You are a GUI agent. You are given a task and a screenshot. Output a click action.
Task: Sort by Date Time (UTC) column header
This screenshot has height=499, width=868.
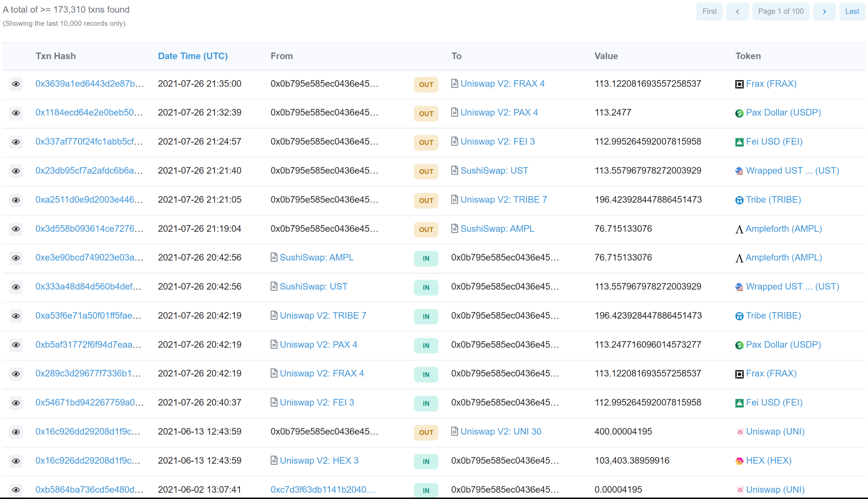[193, 56]
